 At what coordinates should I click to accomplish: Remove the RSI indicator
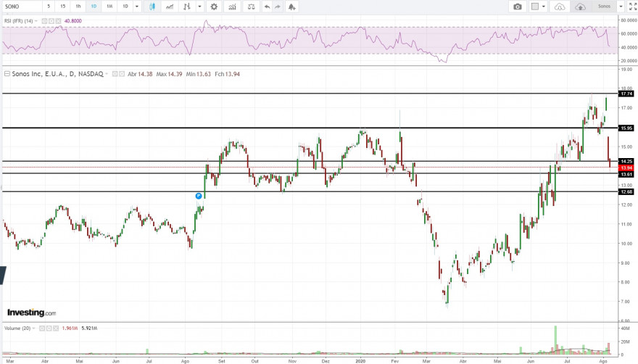point(58,21)
